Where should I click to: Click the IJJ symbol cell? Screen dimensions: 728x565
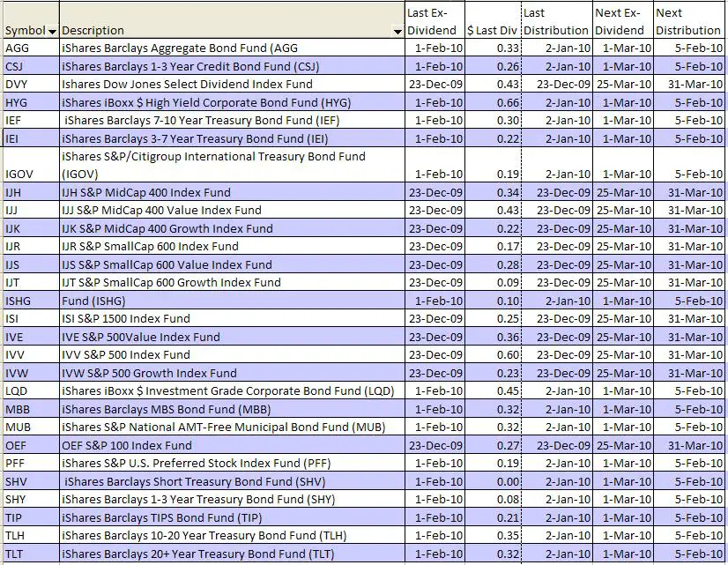pyautogui.click(x=31, y=211)
